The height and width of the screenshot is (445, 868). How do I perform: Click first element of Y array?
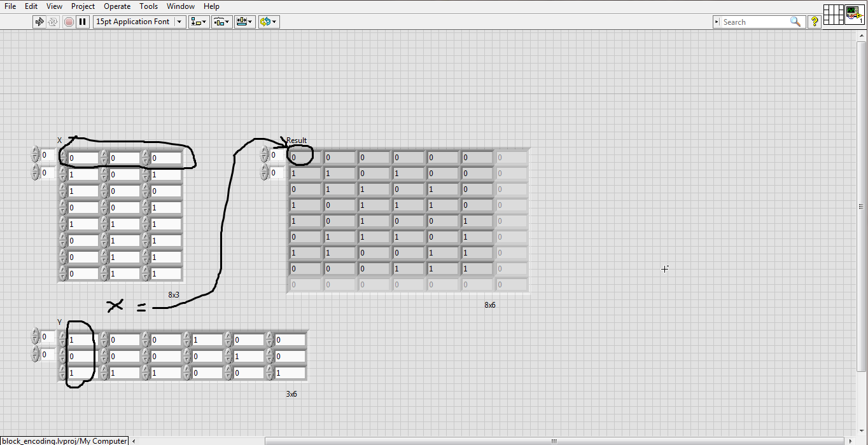[83, 340]
